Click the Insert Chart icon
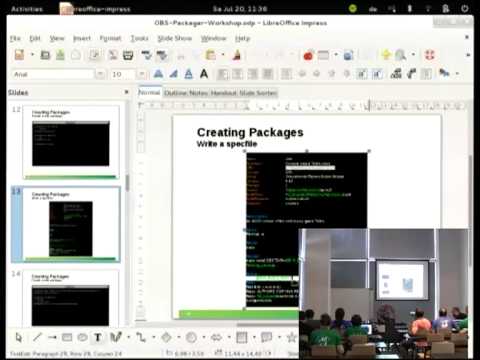 click(308, 55)
